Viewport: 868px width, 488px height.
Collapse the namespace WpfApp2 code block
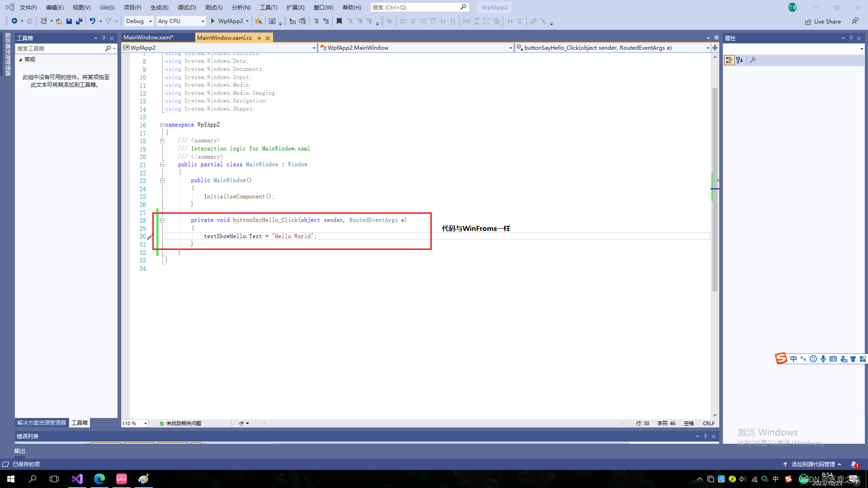tap(162, 125)
